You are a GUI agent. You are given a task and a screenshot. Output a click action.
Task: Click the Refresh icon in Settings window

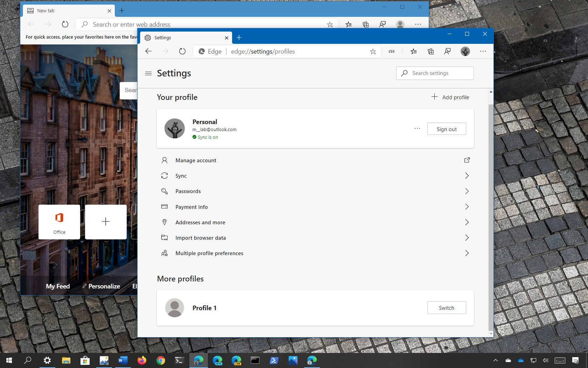pyautogui.click(x=182, y=52)
